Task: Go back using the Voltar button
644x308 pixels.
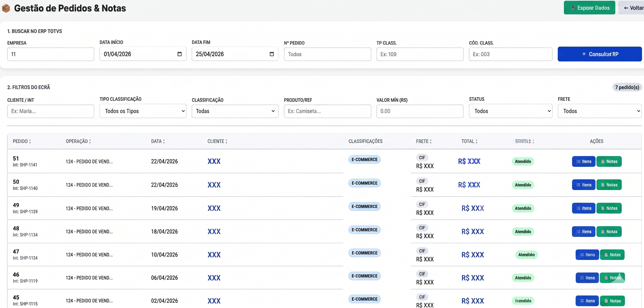Action: coord(632,8)
